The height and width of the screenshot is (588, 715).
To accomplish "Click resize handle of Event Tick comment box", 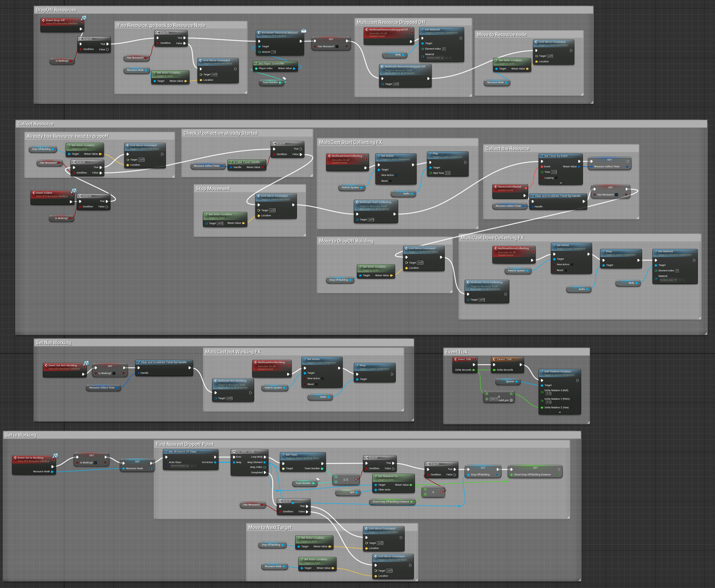I will [588, 422].
